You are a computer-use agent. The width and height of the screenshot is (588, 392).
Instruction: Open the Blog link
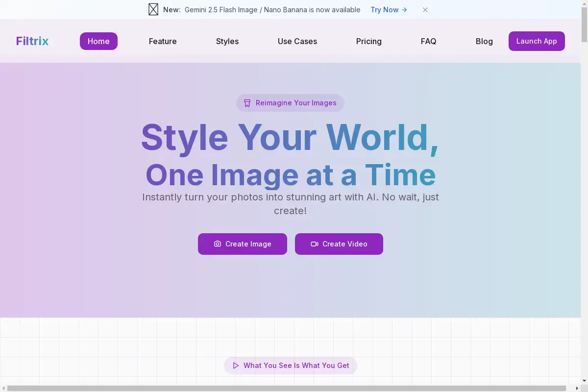[484, 41]
